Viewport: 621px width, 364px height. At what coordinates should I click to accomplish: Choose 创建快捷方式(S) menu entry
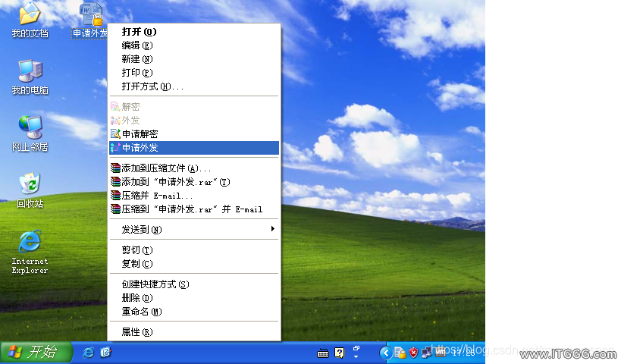(x=194, y=284)
